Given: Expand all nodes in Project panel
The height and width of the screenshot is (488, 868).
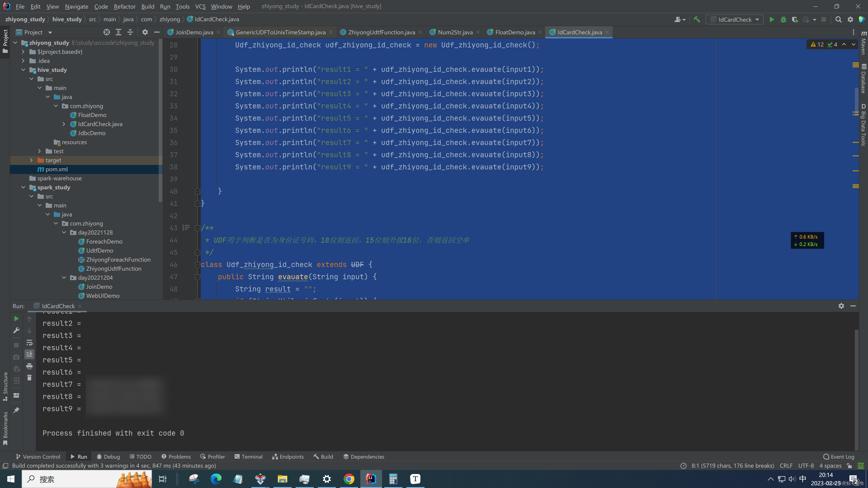Looking at the screenshot, I should coord(118,32).
